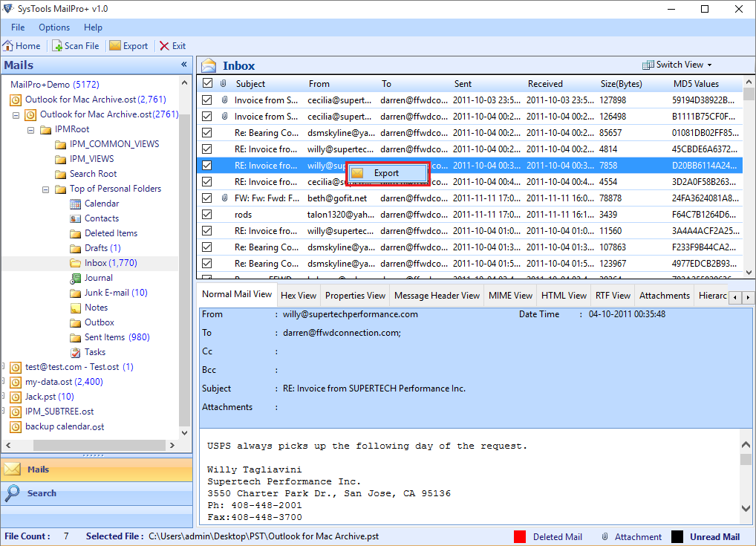Uncheck the first Invoice from S... row checkbox
This screenshot has height=546, width=756.
coord(207,100)
